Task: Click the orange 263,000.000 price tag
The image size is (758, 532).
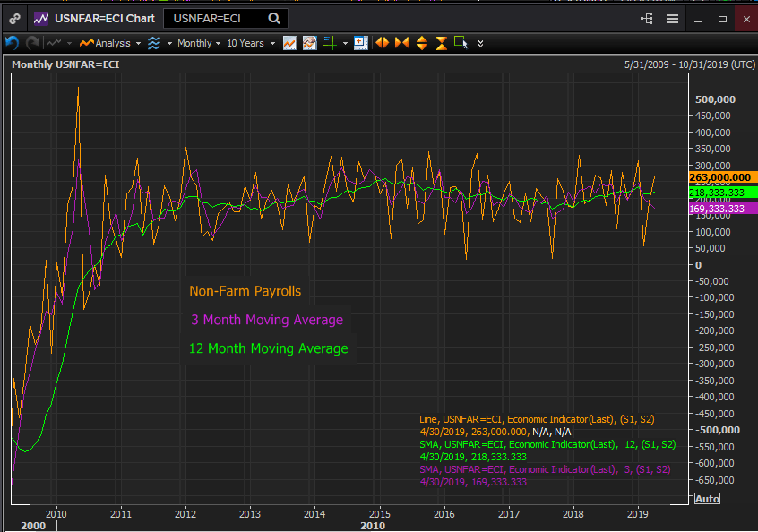Action: point(723,177)
